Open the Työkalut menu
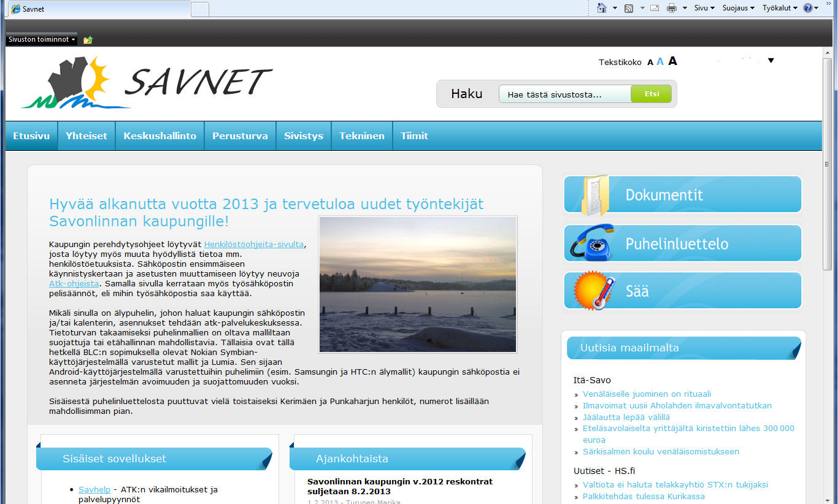The width and height of the screenshot is (838, 504). pos(780,8)
